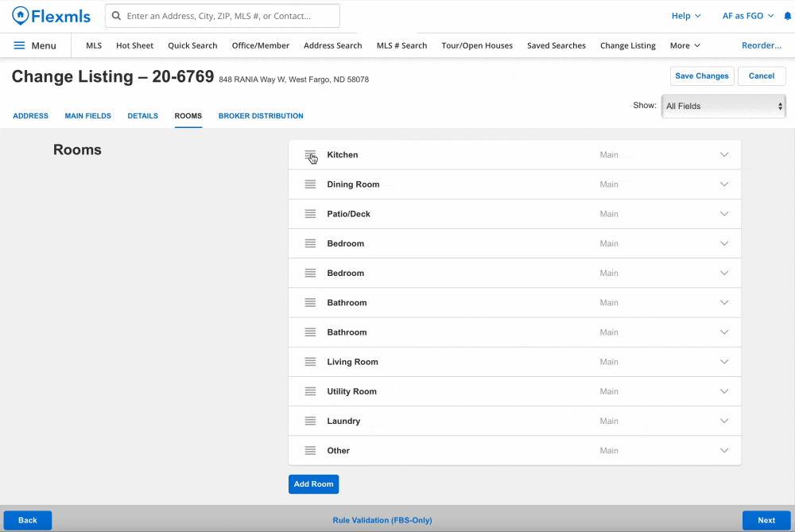Open the Show All Fields dropdown
Viewport: 795px width, 532px height.
(x=723, y=106)
